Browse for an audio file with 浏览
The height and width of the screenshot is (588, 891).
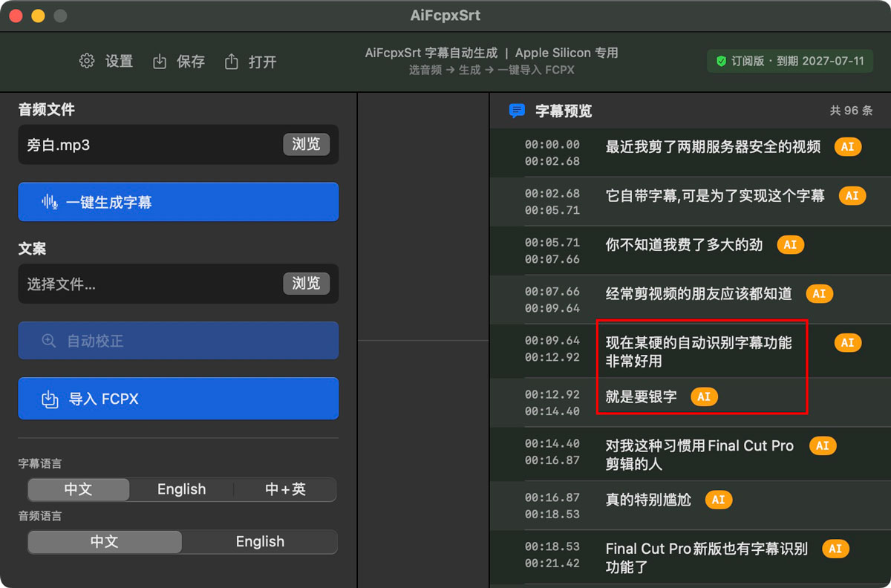pyautogui.click(x=306, y=144)
